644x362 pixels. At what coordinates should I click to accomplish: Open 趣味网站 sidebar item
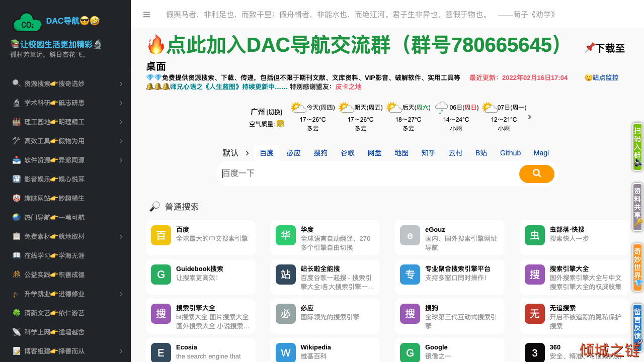click(65, 198)
